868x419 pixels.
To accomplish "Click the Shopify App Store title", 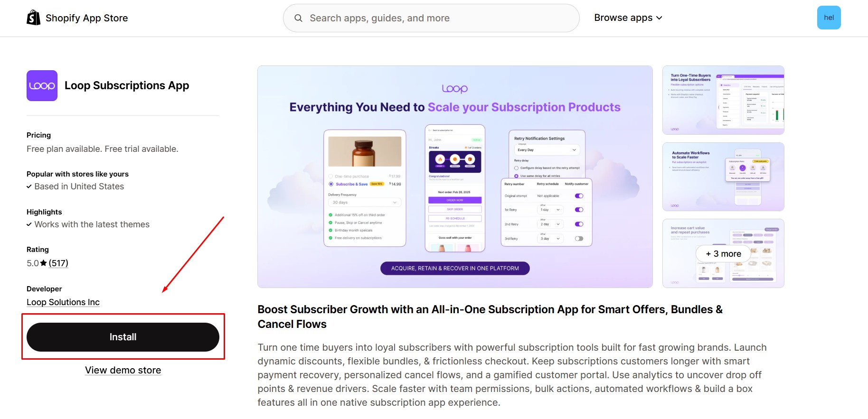I will coord(86,18).
